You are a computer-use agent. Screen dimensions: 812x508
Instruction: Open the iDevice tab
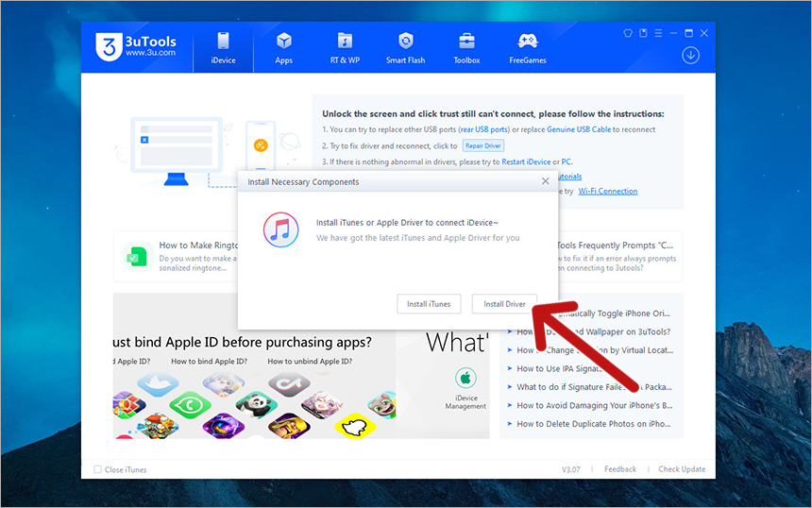tap(223, 47)
